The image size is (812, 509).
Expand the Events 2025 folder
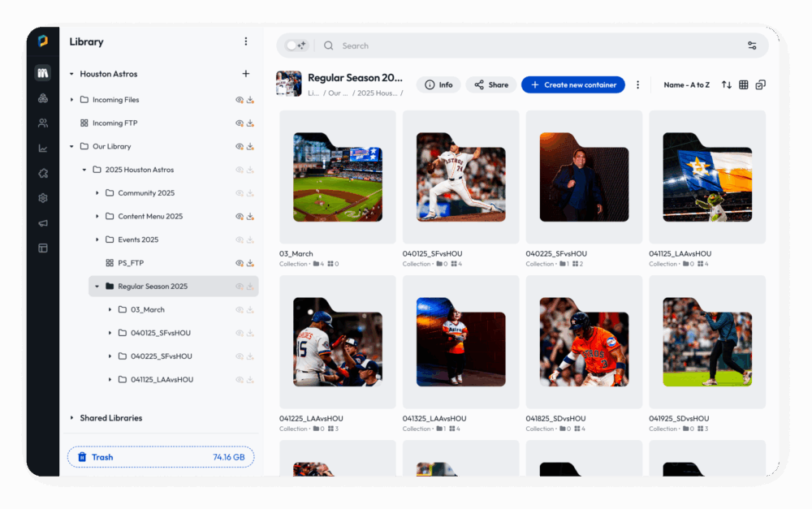97,239
